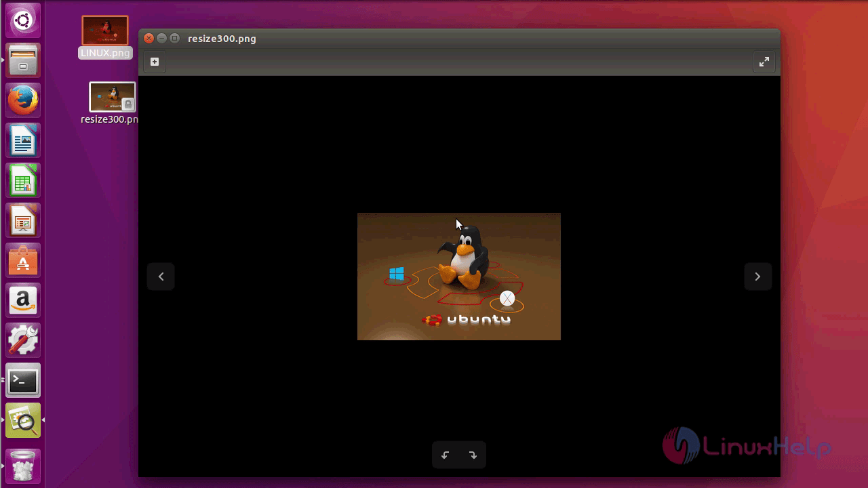
Task: Select the resize300.png desktop file thumbnail
Action: tap(113, 97)
